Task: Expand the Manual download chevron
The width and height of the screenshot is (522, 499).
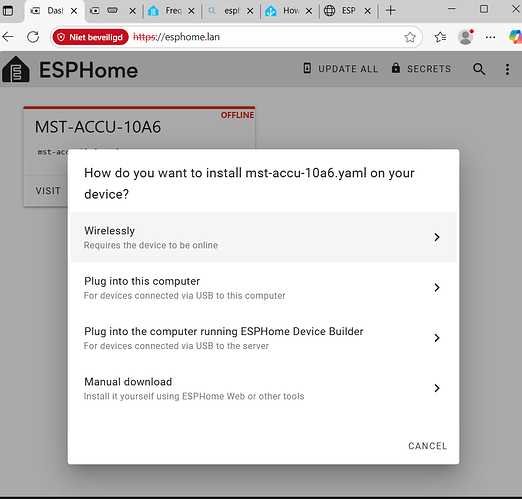Action: pos(437,388)
